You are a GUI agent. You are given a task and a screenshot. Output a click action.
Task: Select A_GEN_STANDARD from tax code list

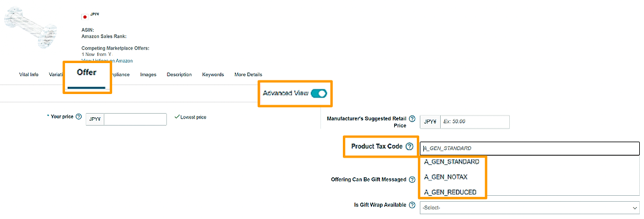pyautogui.click(x=451, y=162)
